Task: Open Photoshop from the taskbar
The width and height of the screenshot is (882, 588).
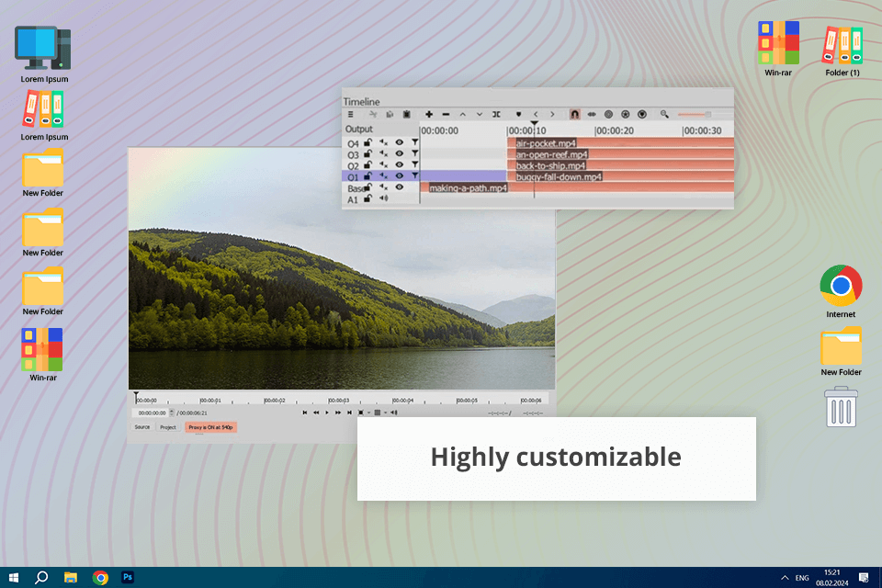Action: click(x=128, y=577)
